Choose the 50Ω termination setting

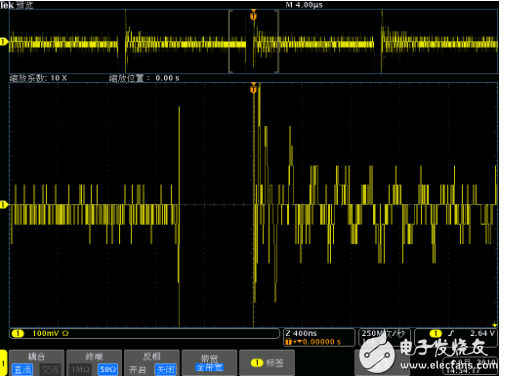[x=108, y=369]
